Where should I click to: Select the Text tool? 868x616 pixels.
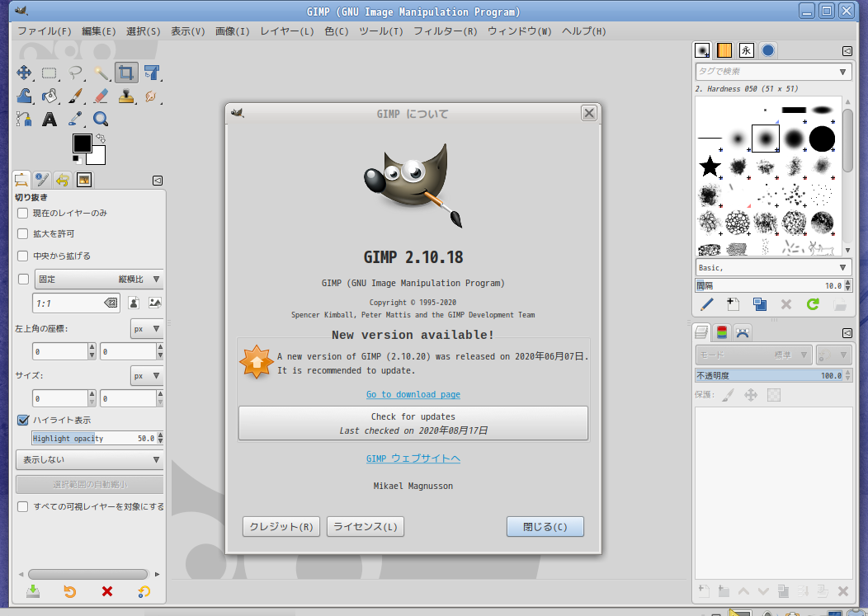50,119
